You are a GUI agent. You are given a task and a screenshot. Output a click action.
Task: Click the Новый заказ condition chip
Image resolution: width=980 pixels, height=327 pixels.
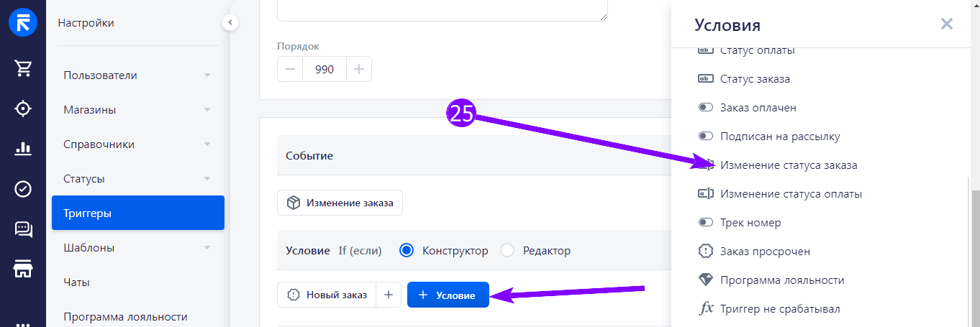point(327,295)
